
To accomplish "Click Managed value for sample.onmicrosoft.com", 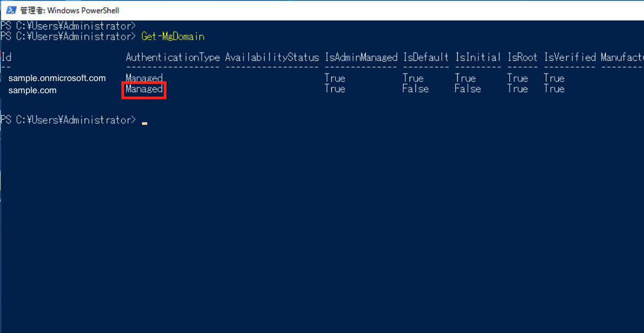I will (x=144, y=78).
